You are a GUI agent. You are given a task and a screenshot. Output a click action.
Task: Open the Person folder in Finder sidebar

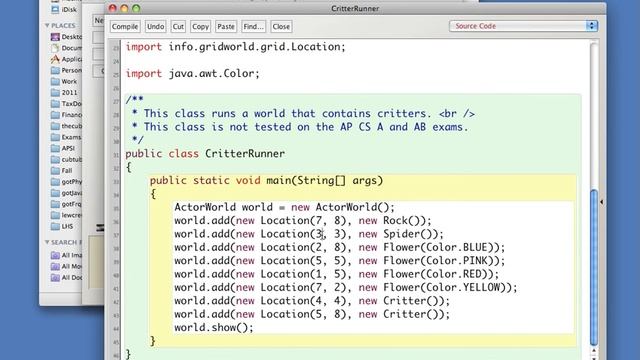[x=66, y=70]
